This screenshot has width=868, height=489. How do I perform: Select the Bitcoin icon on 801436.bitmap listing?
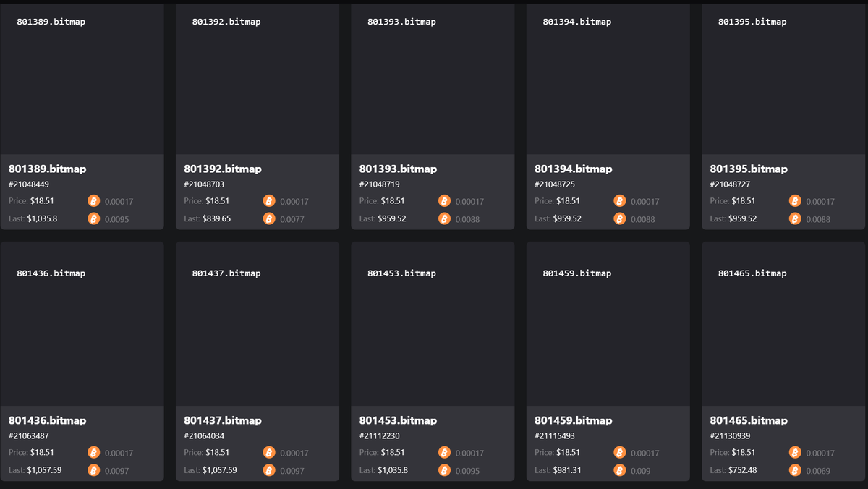tap(93, 452)
